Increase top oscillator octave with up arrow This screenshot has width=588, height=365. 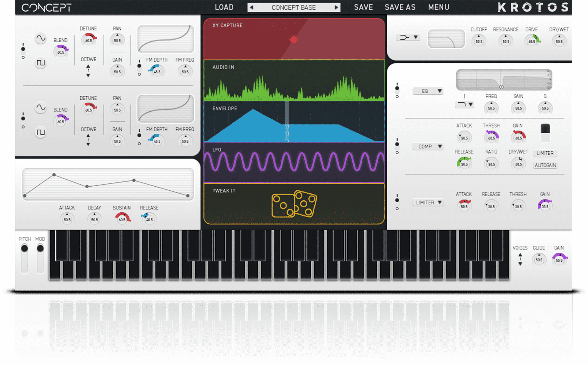coord(88,66)
